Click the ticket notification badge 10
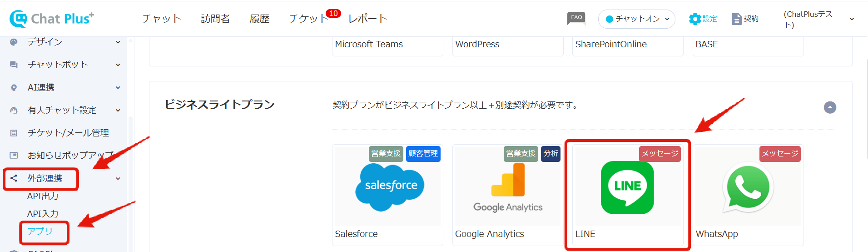The image size is (868, 252). coord(333,13)
